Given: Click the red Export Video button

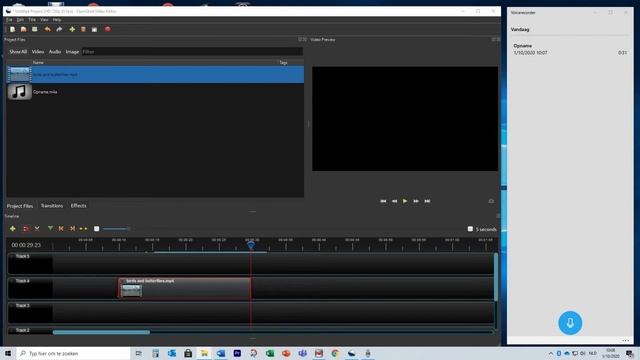Looking at the screenshot, I should 108,29.
